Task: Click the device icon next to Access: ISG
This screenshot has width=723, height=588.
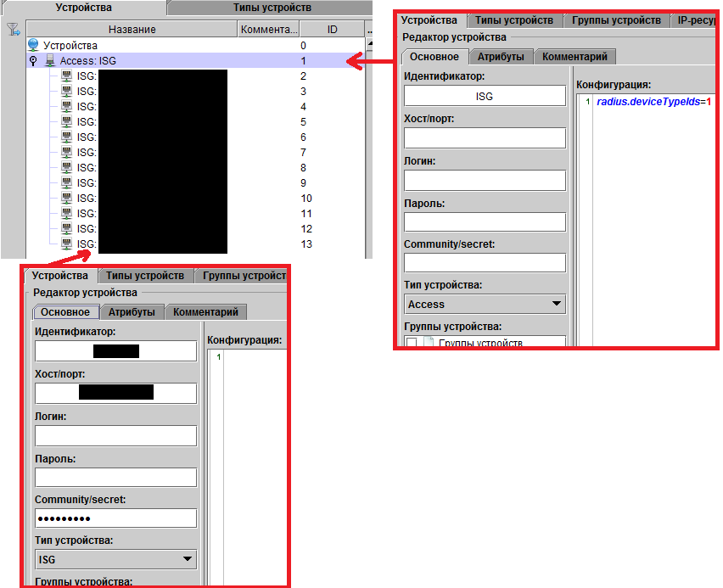Action: click(x=50, y=60)
